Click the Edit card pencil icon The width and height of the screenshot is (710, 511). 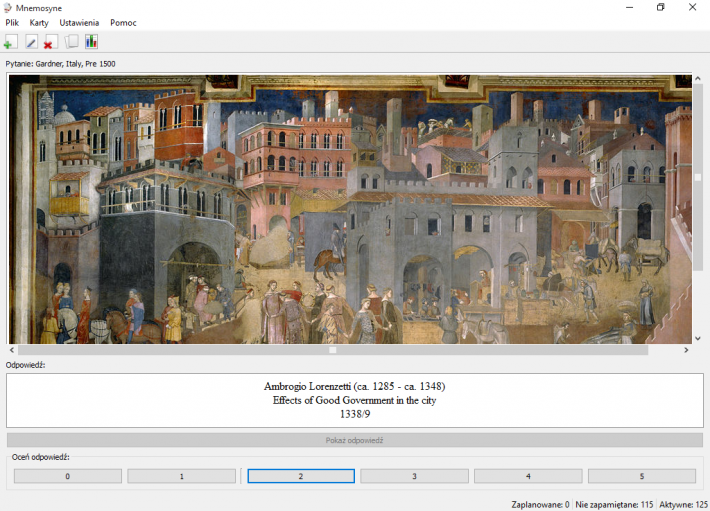[x=31, y=42]
